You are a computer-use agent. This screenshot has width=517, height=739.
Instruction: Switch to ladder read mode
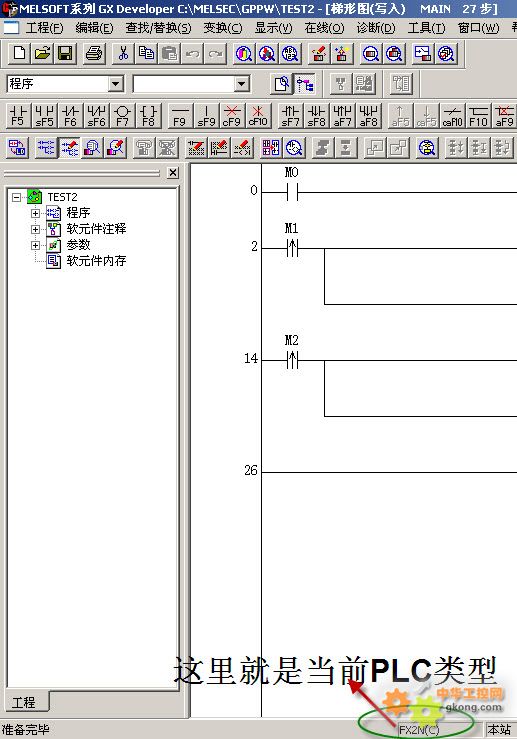point(46,148)
